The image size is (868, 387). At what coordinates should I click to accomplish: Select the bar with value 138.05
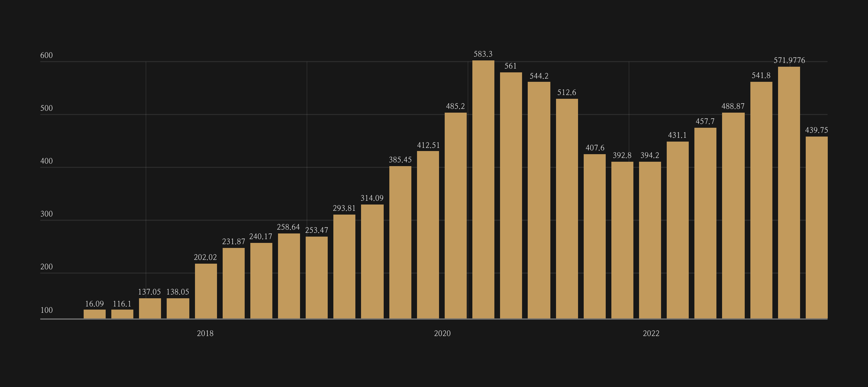point(178,308)
